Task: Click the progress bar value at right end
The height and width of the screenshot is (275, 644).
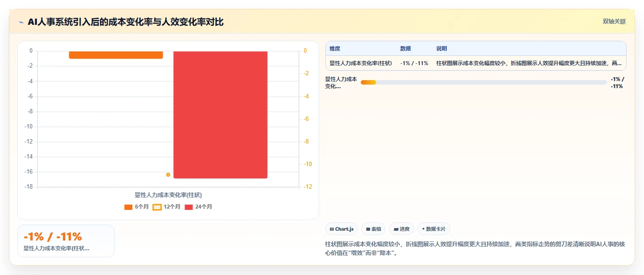Action: tap(617, 83)
